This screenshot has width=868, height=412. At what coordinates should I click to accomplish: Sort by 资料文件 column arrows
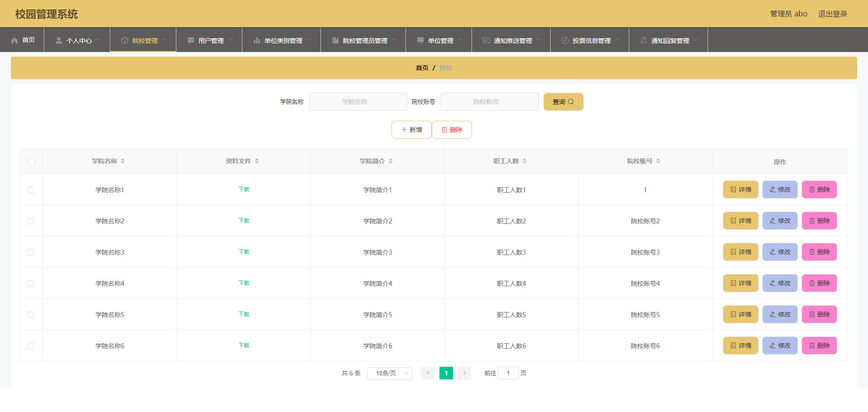(x=257, y=161)
